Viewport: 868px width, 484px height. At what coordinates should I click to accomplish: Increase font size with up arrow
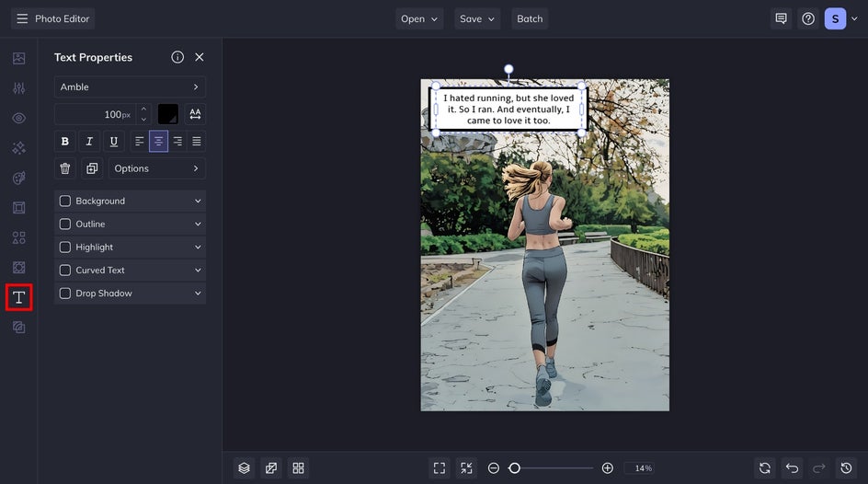pos(144,109)
